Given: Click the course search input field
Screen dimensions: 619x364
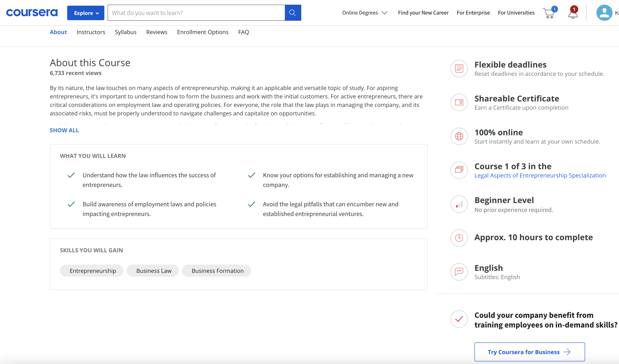Looking at the screenshot, I should (x=196, y=13).
